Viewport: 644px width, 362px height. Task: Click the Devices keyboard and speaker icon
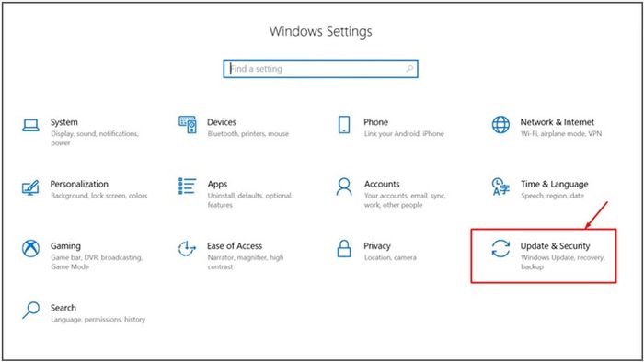188,125
